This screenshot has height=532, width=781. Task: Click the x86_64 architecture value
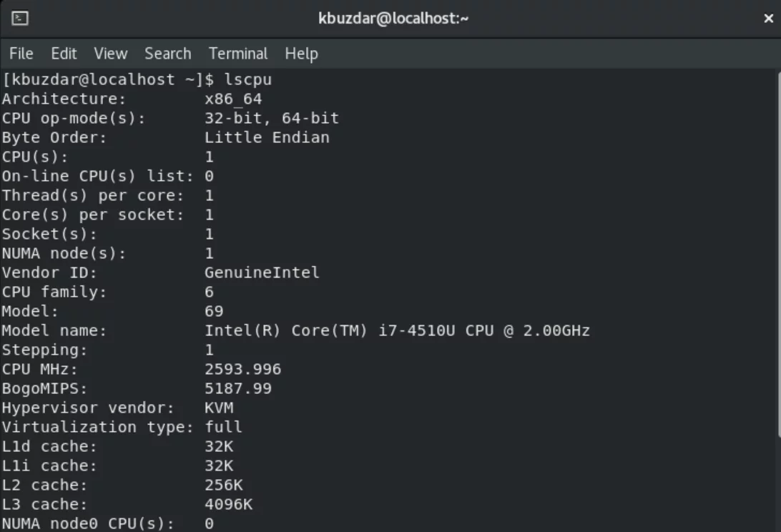coord(233,99)
